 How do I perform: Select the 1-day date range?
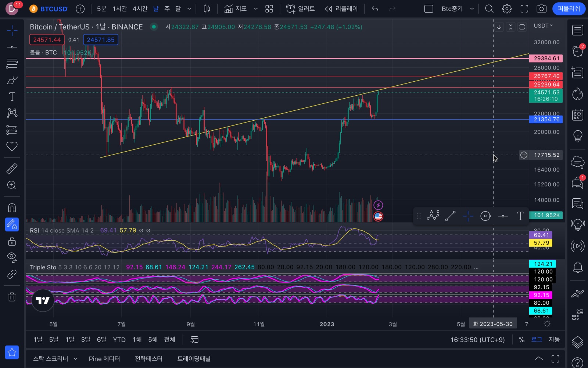pyautogui.click(x=38, y=340)
